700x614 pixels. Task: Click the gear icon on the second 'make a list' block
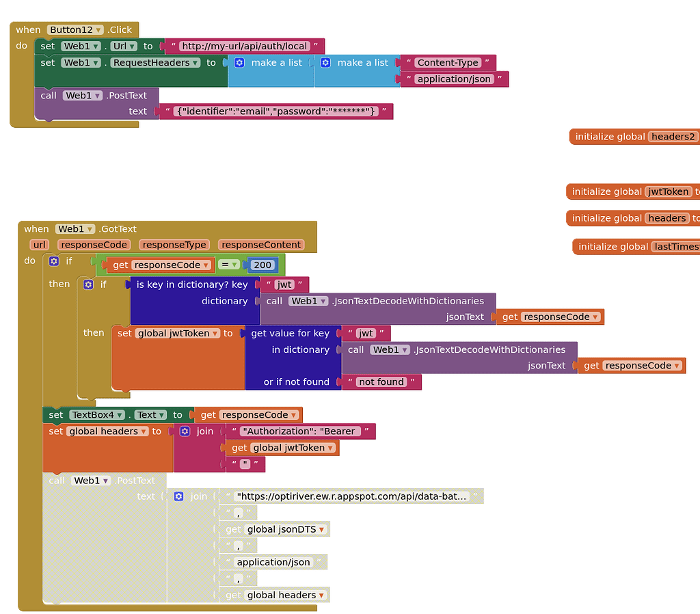click(x=325, y=63)
